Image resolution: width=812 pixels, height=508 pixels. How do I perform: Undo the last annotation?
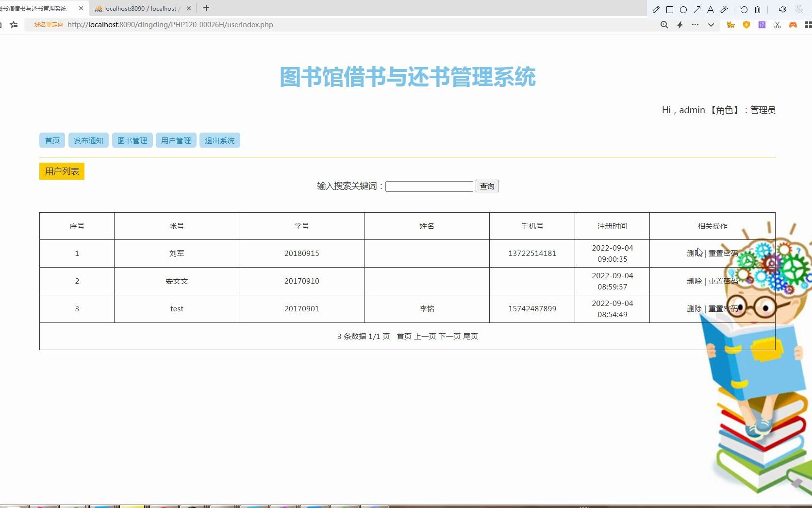click(x=744, y=9)
